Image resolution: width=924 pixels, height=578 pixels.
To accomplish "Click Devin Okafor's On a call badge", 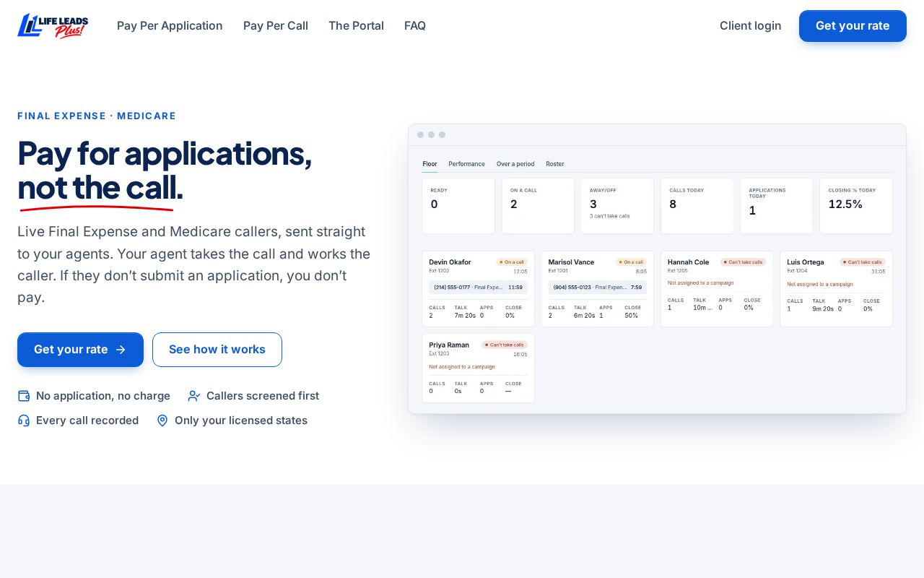I will (x=512, y=262).
